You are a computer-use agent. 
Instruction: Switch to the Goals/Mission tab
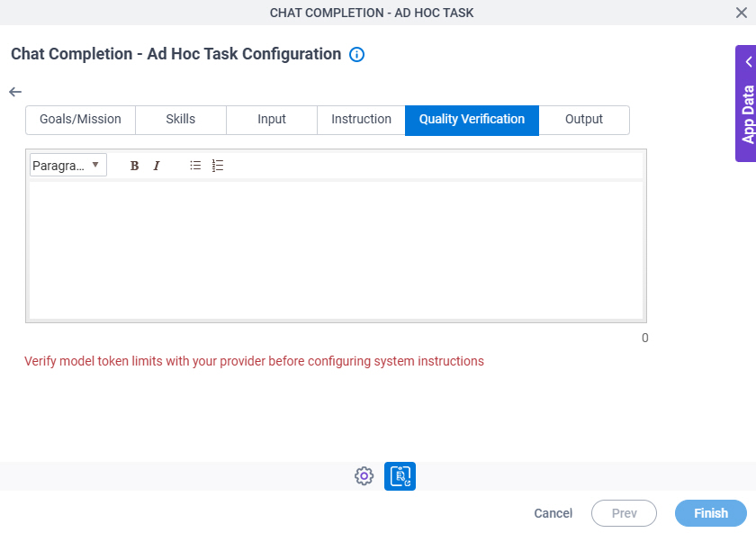80,120
